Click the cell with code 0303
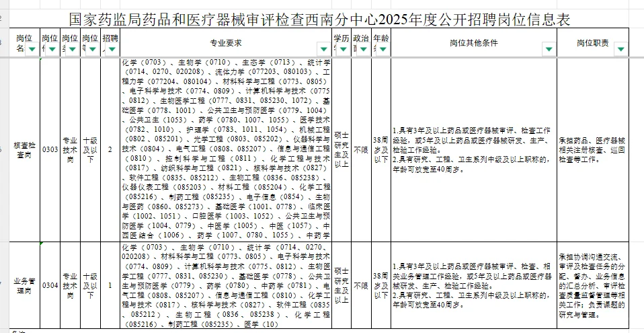The height and width of the screenshot is (333, 644). [50, 150]
